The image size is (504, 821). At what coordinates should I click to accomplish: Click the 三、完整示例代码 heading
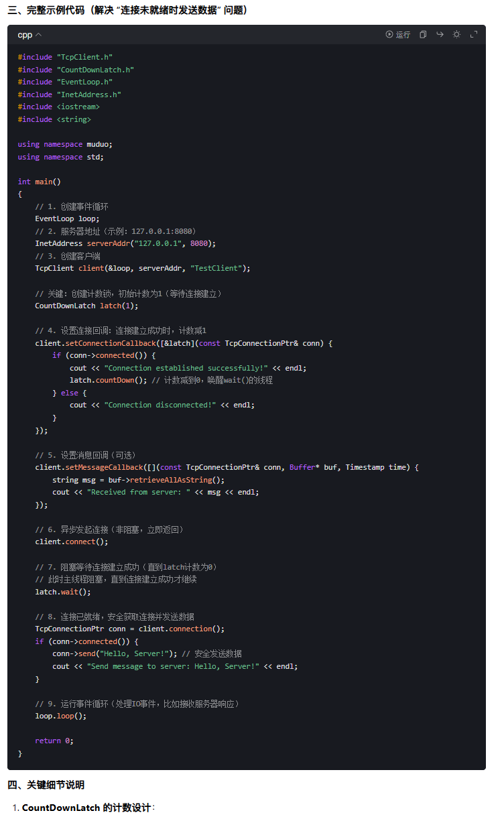coord(127,10)
